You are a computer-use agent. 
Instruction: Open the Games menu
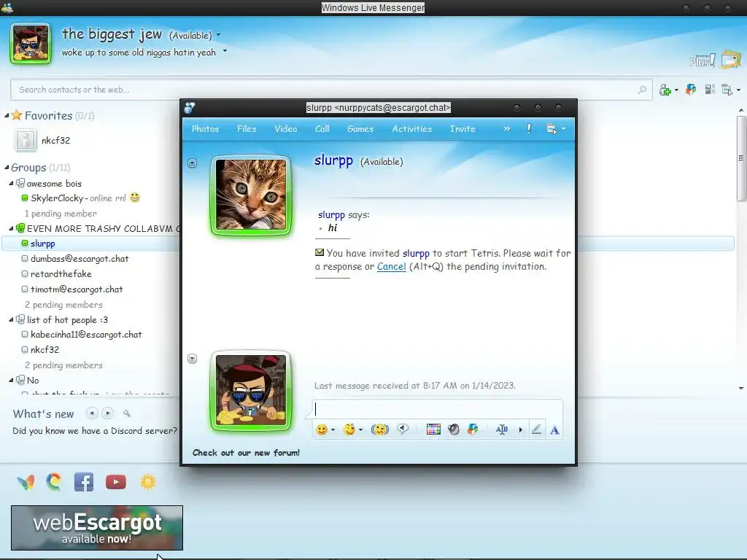(x=360, y=128)
